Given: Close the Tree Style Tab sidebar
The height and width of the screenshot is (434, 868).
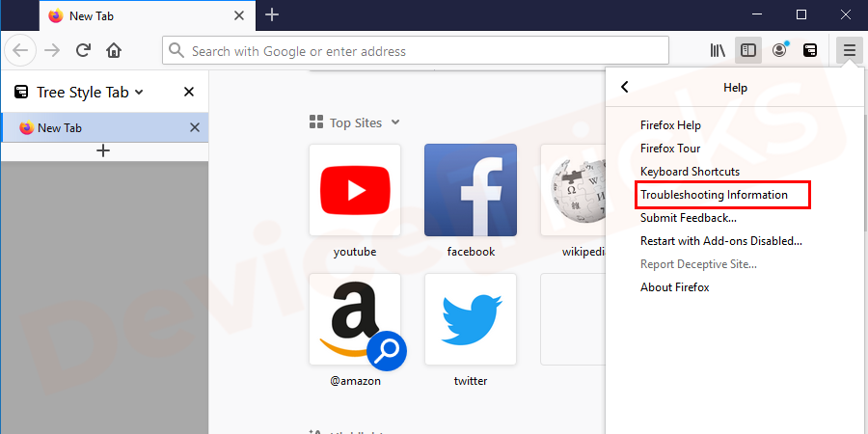Looking at the screenshot, I should tap(189, 92).
